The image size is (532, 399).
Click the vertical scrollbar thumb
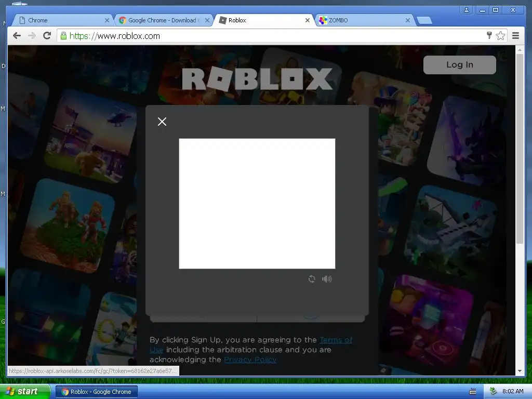520,149
